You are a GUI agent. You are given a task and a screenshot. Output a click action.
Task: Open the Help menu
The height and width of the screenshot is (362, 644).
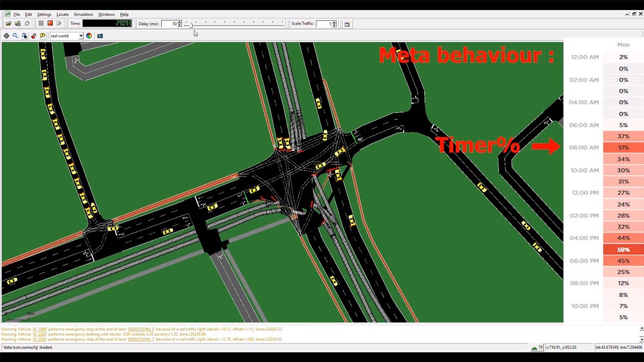click(x=124, y=15)
